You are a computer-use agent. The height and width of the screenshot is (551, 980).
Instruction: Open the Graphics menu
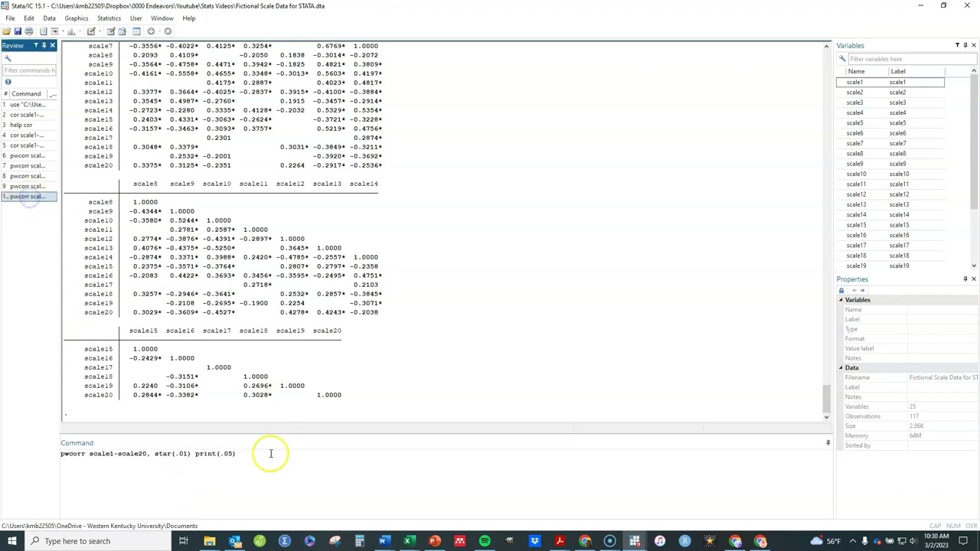(76, 18)
